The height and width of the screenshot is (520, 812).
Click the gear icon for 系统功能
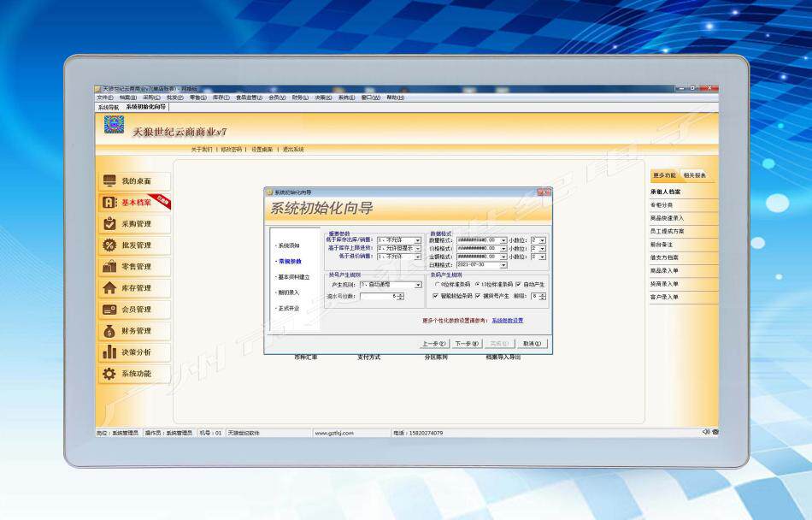pos(109,374)
